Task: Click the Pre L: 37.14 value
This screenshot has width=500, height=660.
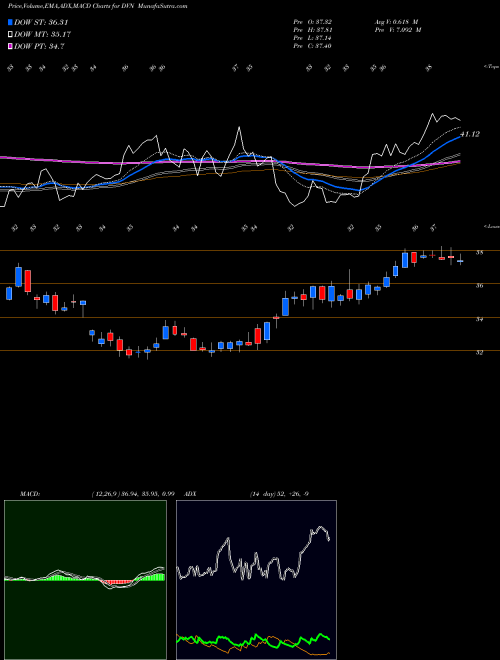Action: tap(313, 38)
